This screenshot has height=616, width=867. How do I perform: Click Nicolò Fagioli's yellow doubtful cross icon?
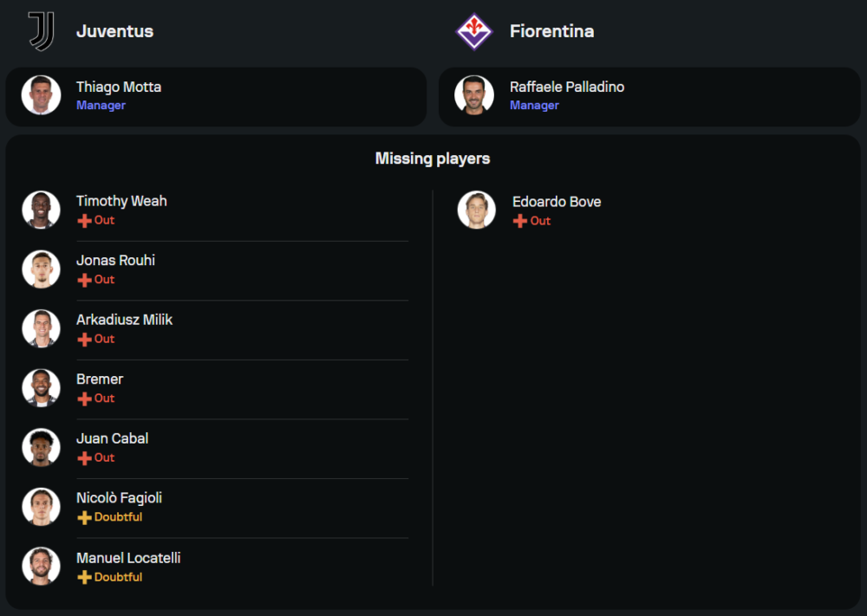84,518
